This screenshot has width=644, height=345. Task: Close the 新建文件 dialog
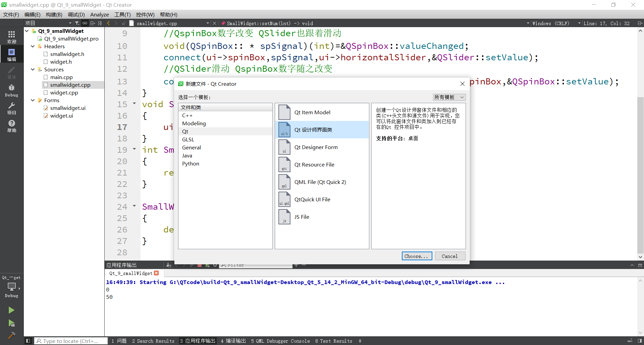tap(462, 84)
